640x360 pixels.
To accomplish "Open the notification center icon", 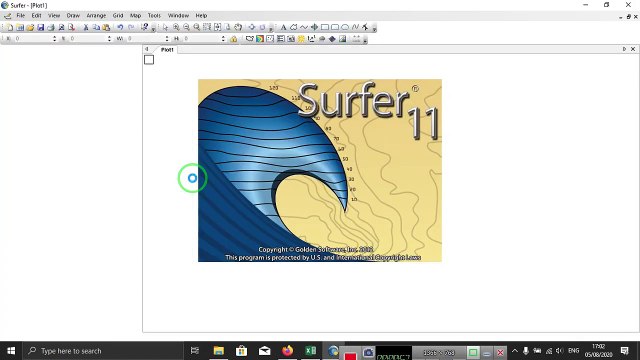I will [x=624, y=351].
